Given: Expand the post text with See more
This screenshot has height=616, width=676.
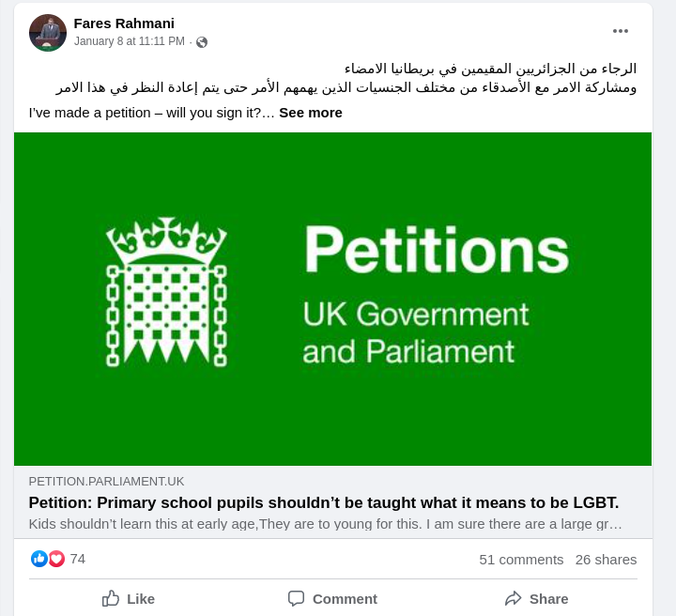Looking at the screenshot, I should tap(311, 113).
